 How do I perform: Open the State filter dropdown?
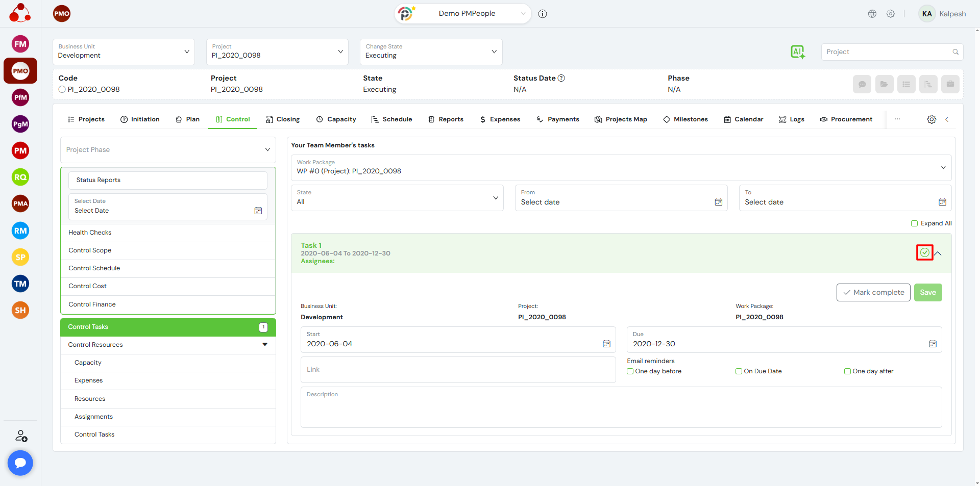click(397, 198)
